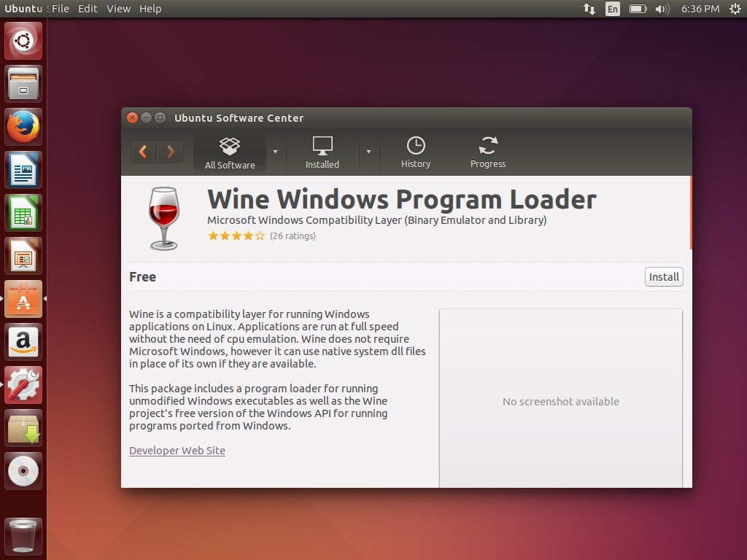This screenshot has height=560, width=747.
Task: Open the system gear session menu
Action: point(735,9)
